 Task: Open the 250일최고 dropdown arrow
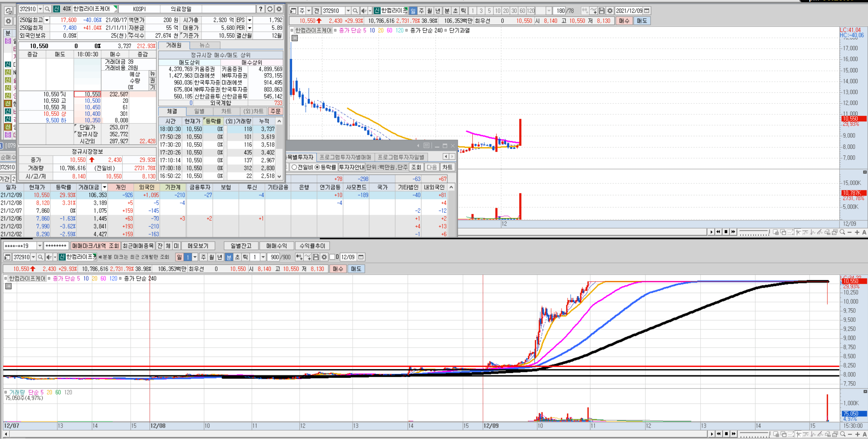point(47,20)
